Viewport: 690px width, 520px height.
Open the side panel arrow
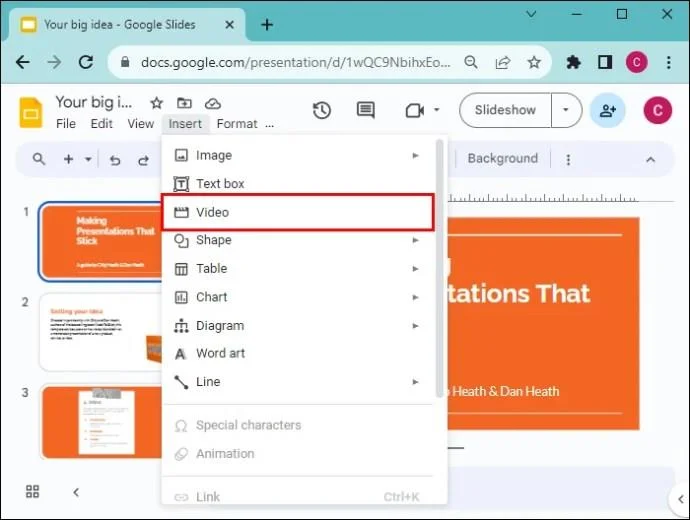(680, 499)
